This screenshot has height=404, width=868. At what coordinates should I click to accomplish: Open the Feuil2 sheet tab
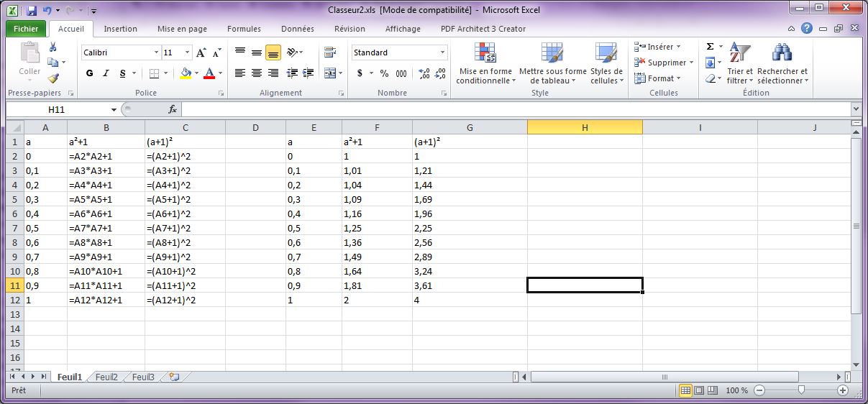[106, 377]
